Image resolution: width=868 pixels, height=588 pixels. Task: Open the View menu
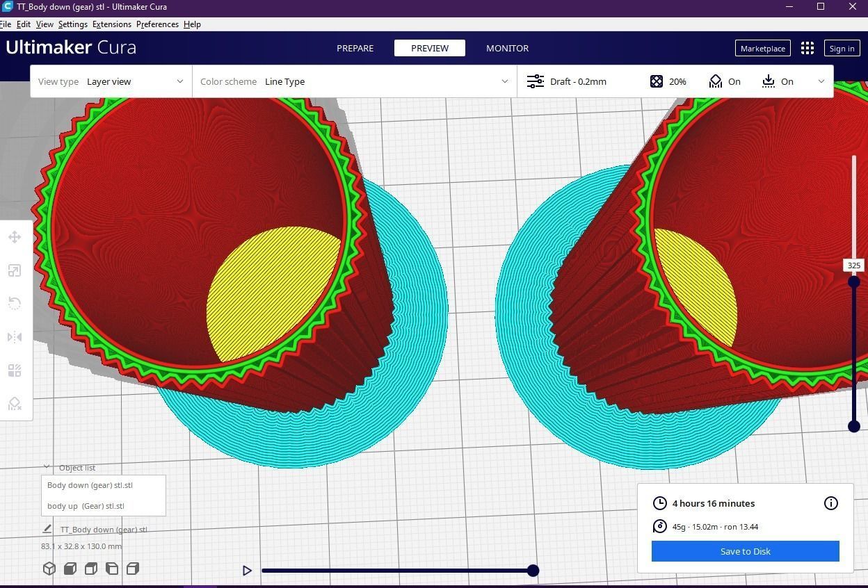(45, 24)
